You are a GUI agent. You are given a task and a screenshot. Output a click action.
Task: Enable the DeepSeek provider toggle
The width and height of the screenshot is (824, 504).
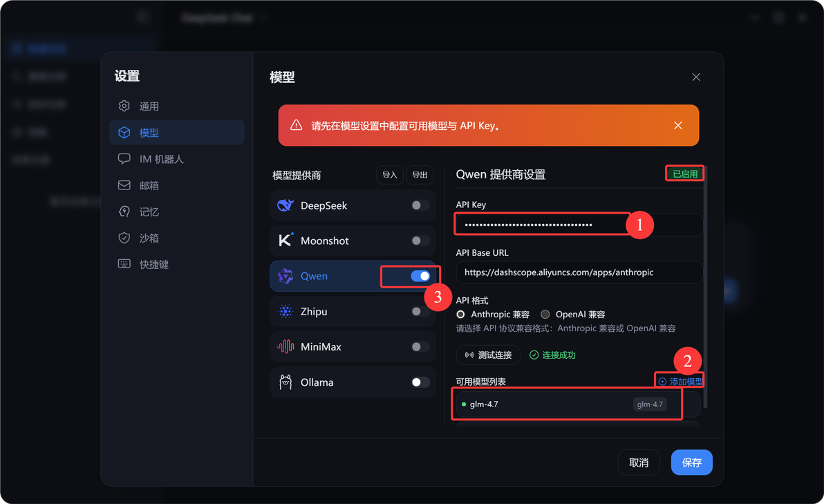pyautogui.click(x=420, y=205)
